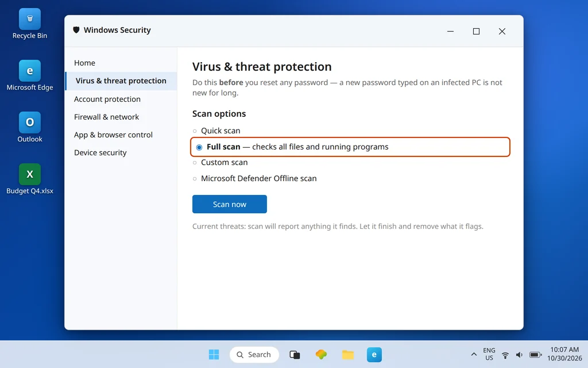Screen dimensions: 588x368
Task: Open the ENG US language switcher
Action: [489, 354]
